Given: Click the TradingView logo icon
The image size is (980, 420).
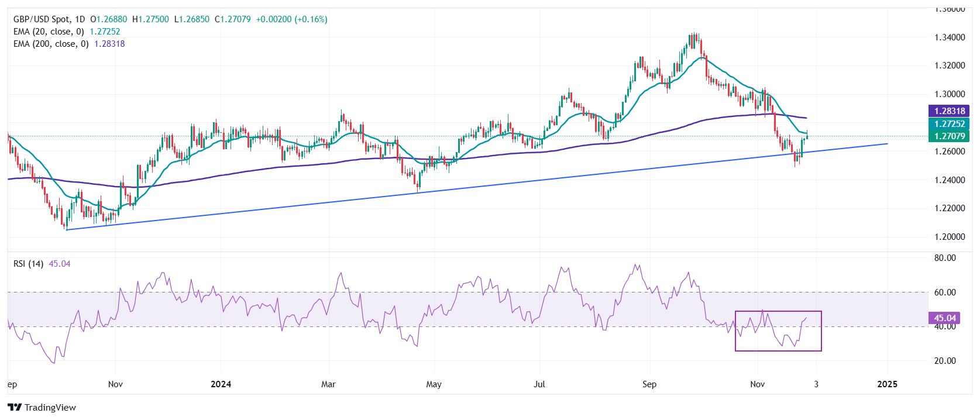Looking at the screenshot, I should click(15, 408).
